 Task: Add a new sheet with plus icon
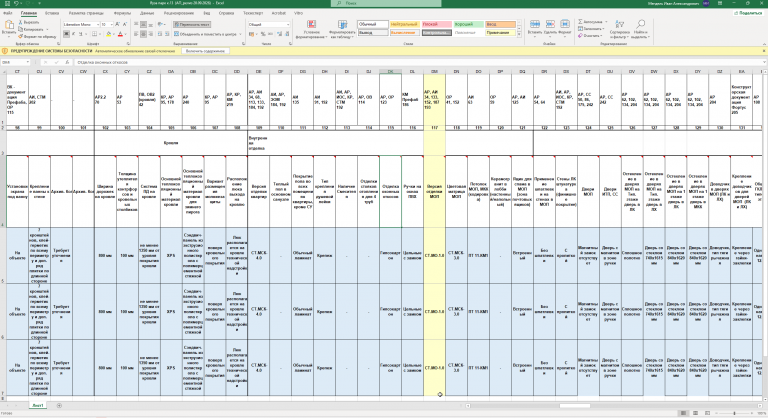(59, 405)
